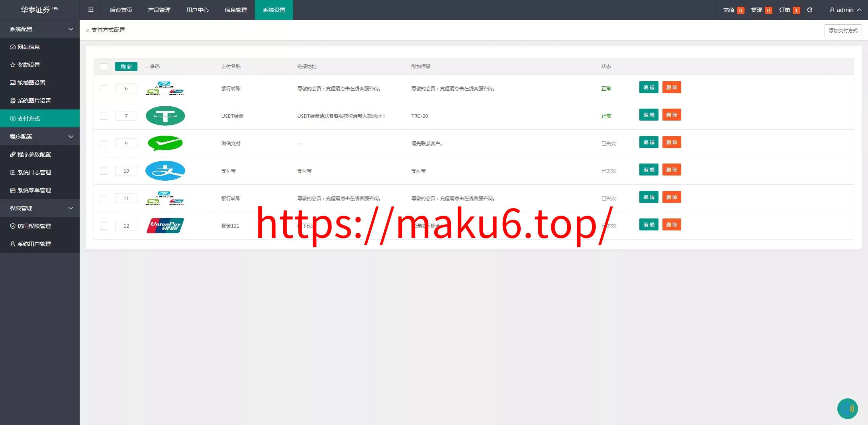Click the USDT Tether logo in row 7
This screenshot has width=868, height=425.
[x=165, y=116]
